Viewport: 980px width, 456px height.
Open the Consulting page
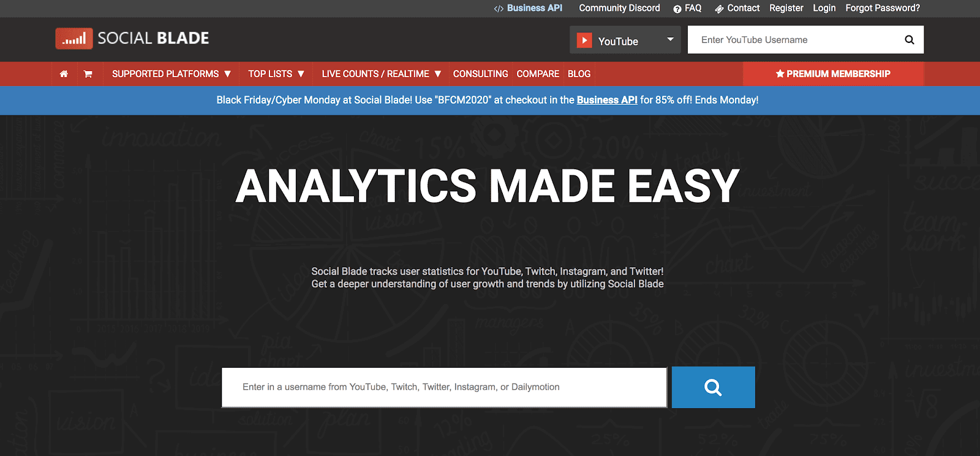click(481, 74)
